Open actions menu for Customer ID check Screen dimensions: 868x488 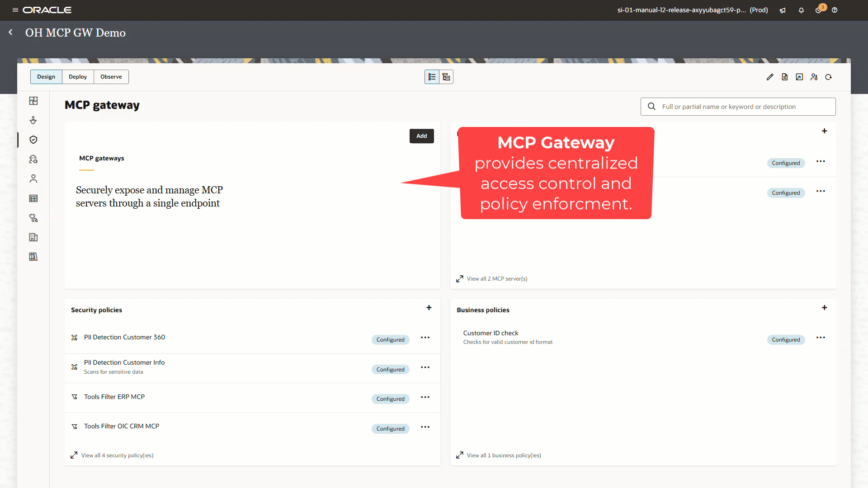(x=821, y=338)
